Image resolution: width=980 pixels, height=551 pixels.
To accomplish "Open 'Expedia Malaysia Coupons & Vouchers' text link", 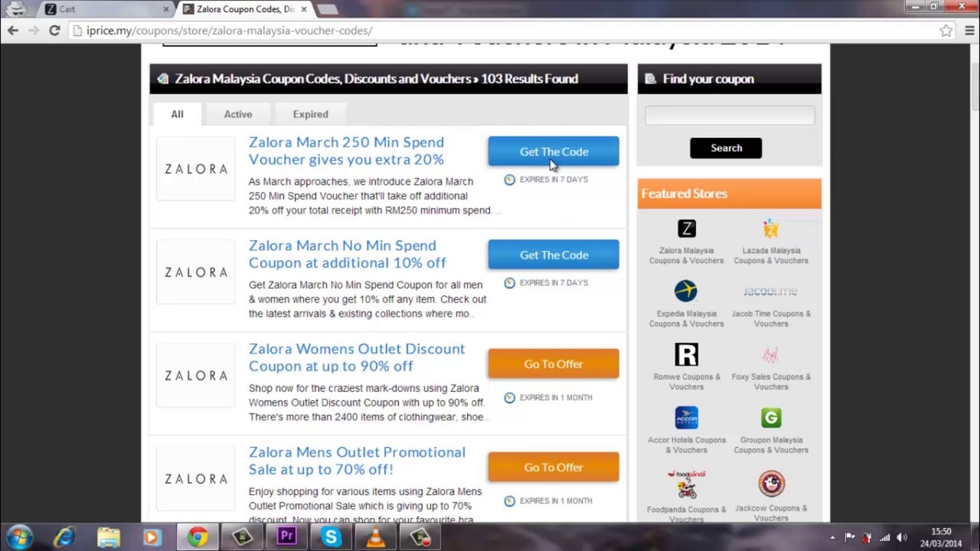I will tap(687, 318).
